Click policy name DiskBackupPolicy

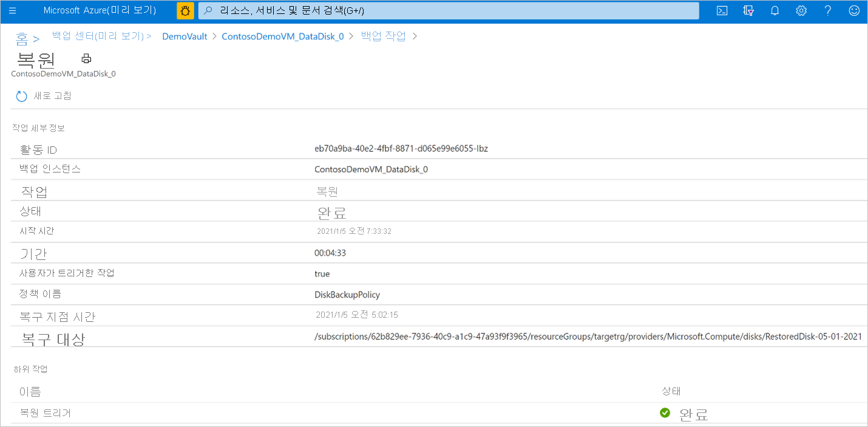tap(347, 295)
